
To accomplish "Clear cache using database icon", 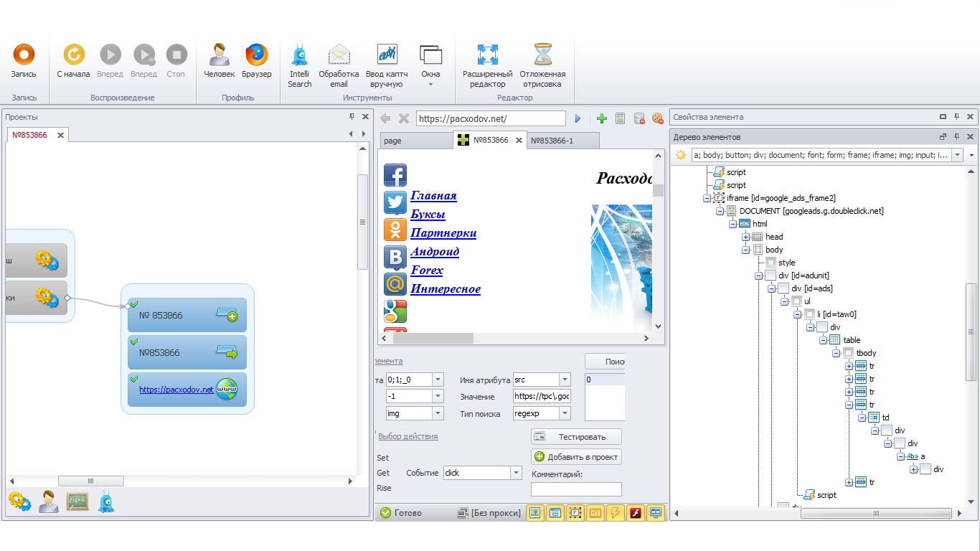I will [639, 118].
